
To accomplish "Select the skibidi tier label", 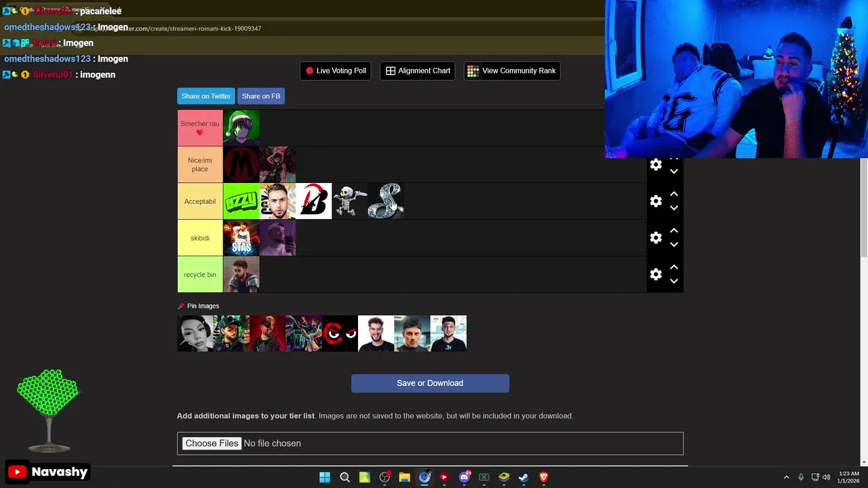I will [200, 238].
